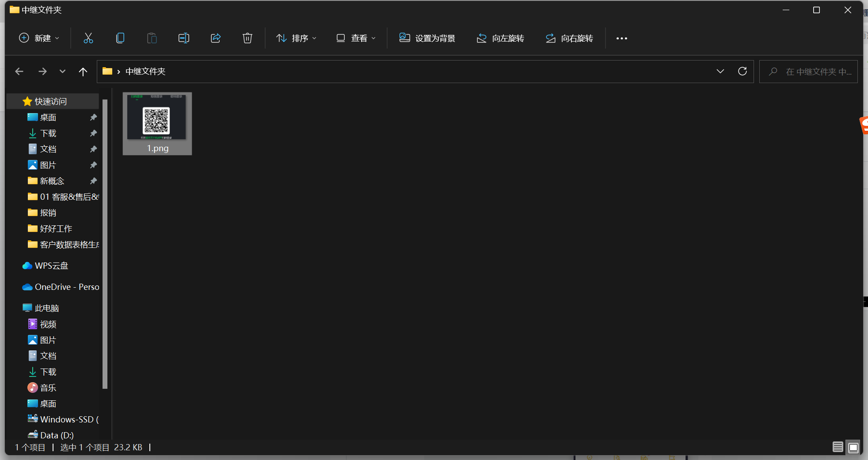This screenshot has height=460, width=868.
Task: Open 视频 under 此电脑
Action: click(48, 324)
